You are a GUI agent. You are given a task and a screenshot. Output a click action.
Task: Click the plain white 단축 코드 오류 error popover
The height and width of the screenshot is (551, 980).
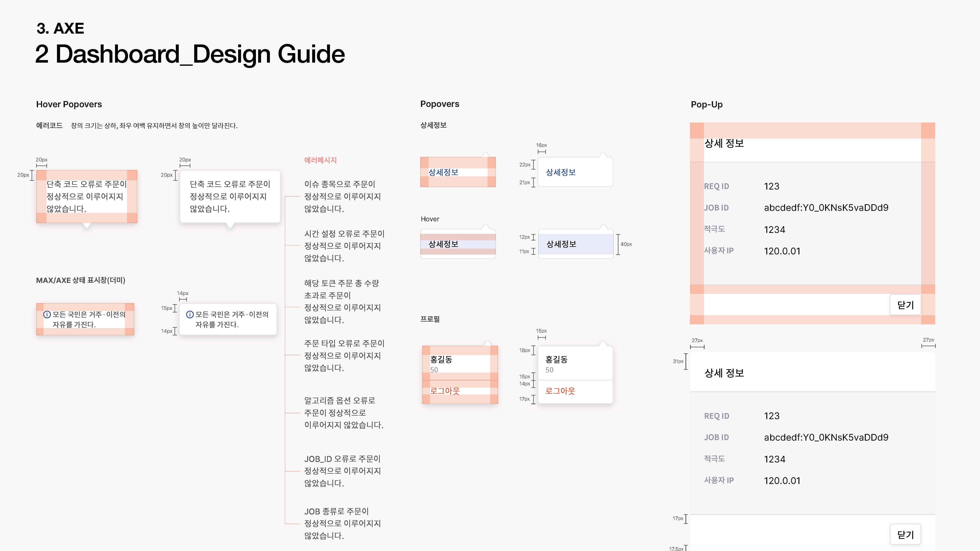pyautogui.click(x=230, y=196)
